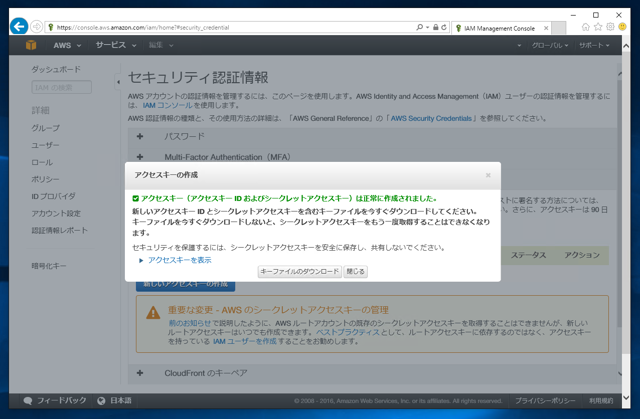The height and width of the screenshot is (419, 640).
Task: Open ID プロバイダ in sidebar
Action: [53, 196]
